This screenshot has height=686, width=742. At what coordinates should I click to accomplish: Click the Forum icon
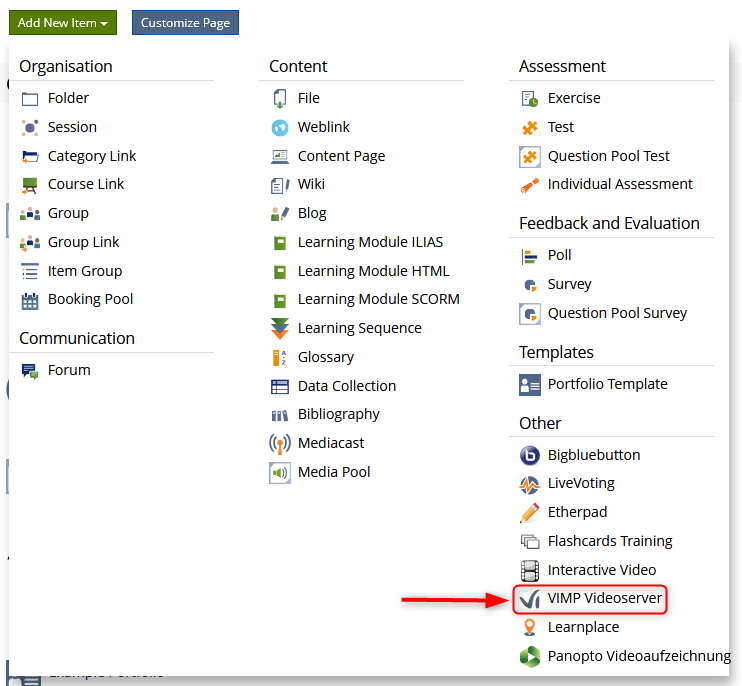[x=30, y=371]
